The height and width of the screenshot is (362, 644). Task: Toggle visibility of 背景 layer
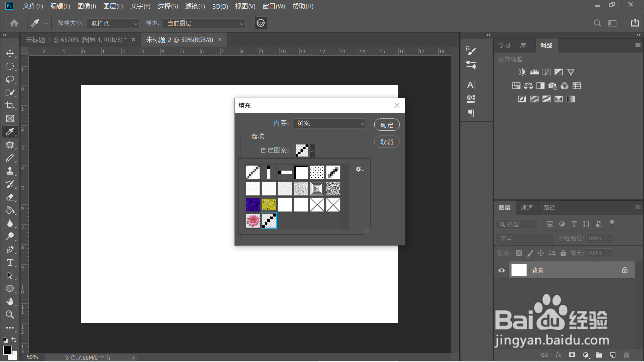pos(501,270)
